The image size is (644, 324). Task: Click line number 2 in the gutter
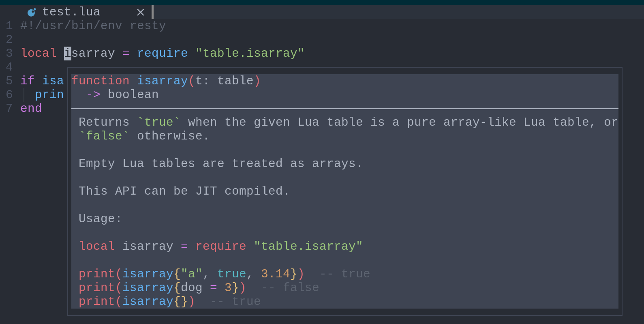tap(9, 39)
